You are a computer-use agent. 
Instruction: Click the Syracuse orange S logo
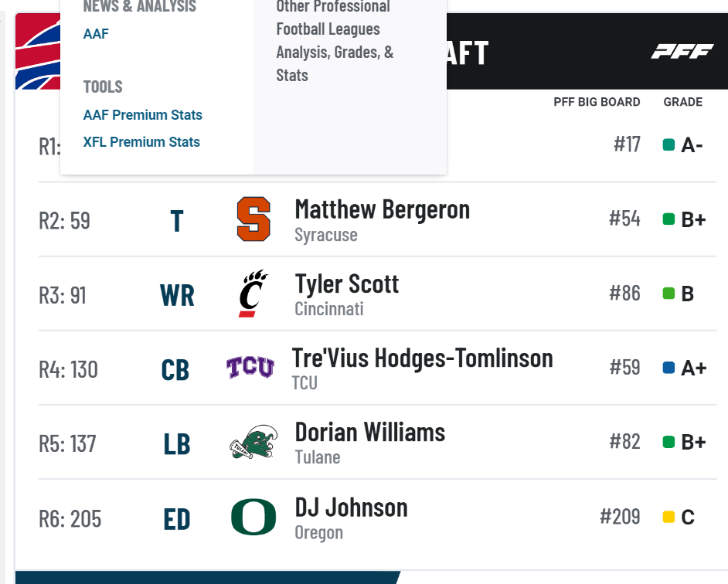click(x=253, y=219)
